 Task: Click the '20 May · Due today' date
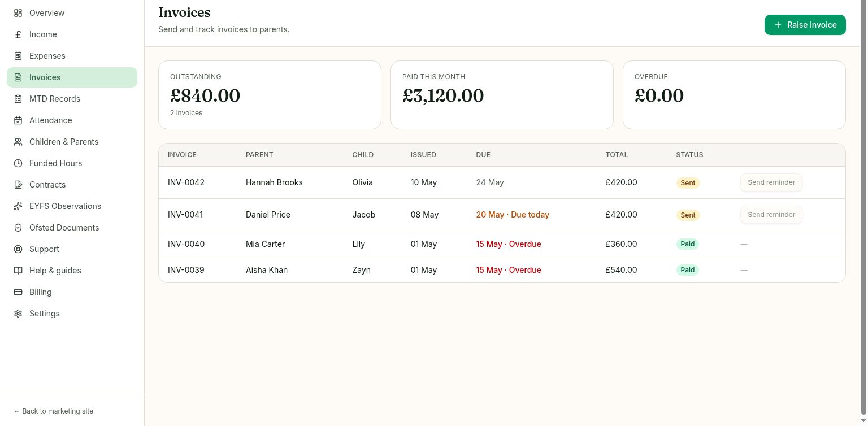[513, 215]
